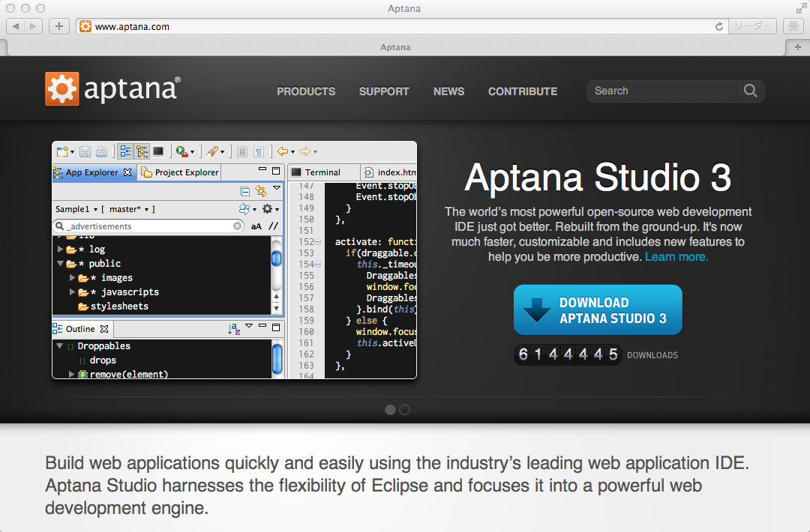Open the gear icon's dropdown arrow
This screenshot has width=810, height=532.
click(x=277, y=210)
